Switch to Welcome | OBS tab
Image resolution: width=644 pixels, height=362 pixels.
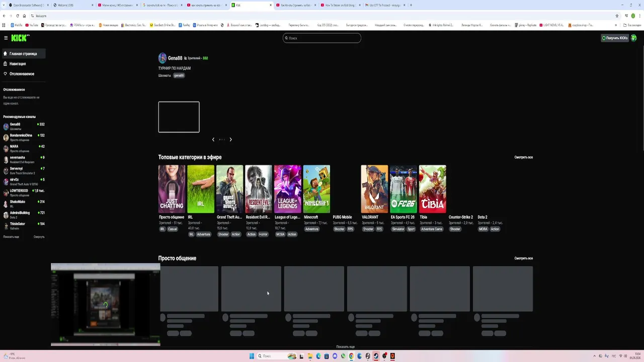point(72,5)
